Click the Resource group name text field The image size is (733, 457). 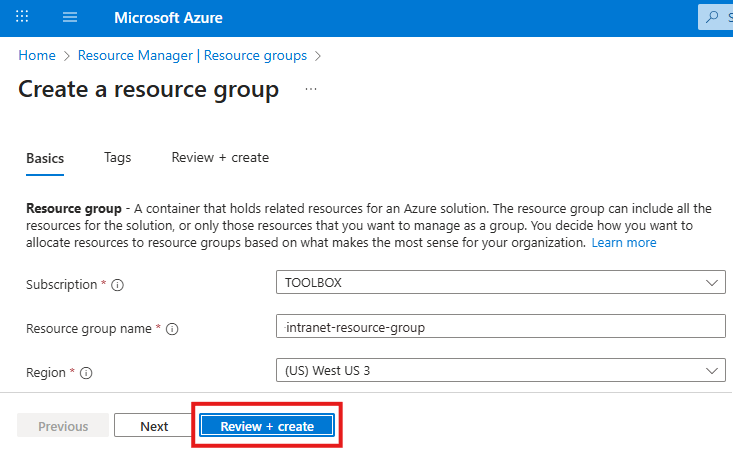(x=499, y=327)
